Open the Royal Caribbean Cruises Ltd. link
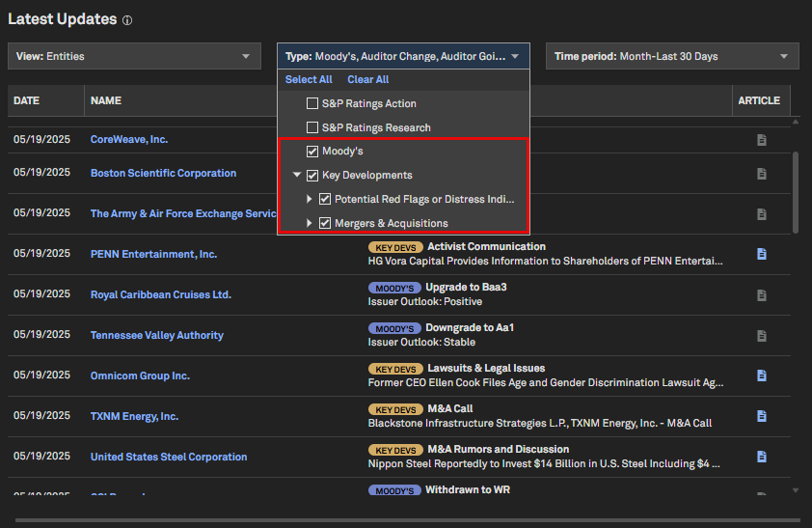The image size is (812, 528). (x=160, y=294)
